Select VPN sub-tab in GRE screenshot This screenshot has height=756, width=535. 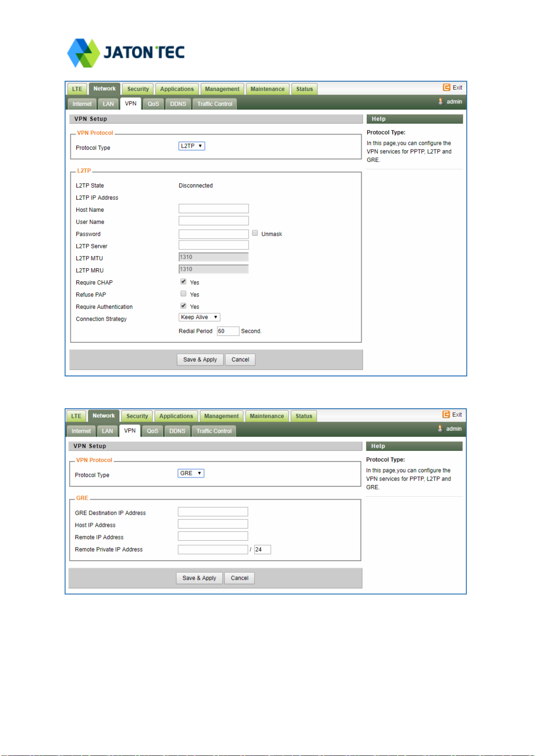pyautogui.click(x=130, y=431)
